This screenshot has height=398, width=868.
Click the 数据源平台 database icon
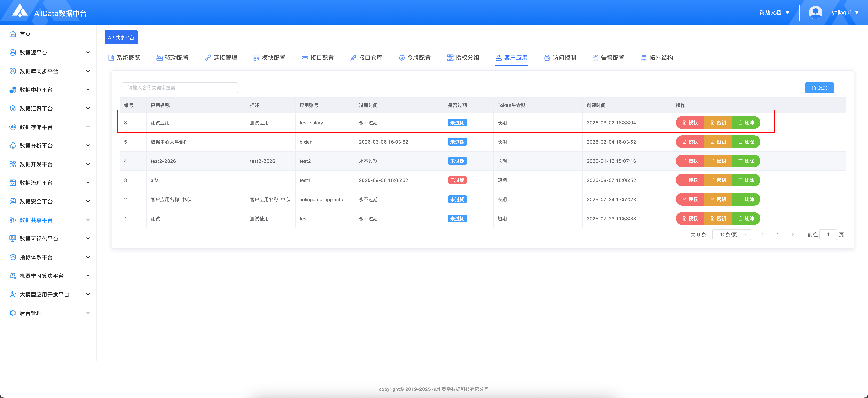coord(13,53)
